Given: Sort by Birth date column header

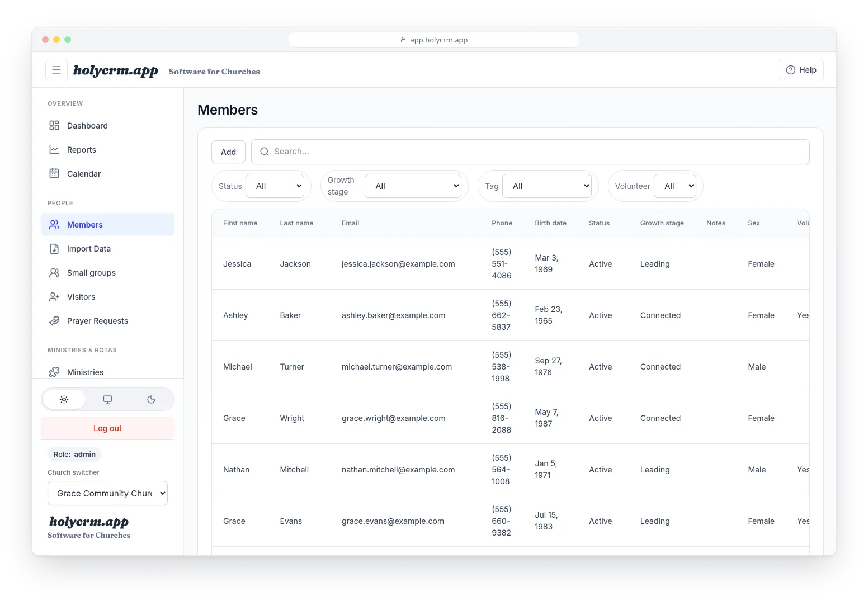Looking at the screenshot, I should coord(550,223).
